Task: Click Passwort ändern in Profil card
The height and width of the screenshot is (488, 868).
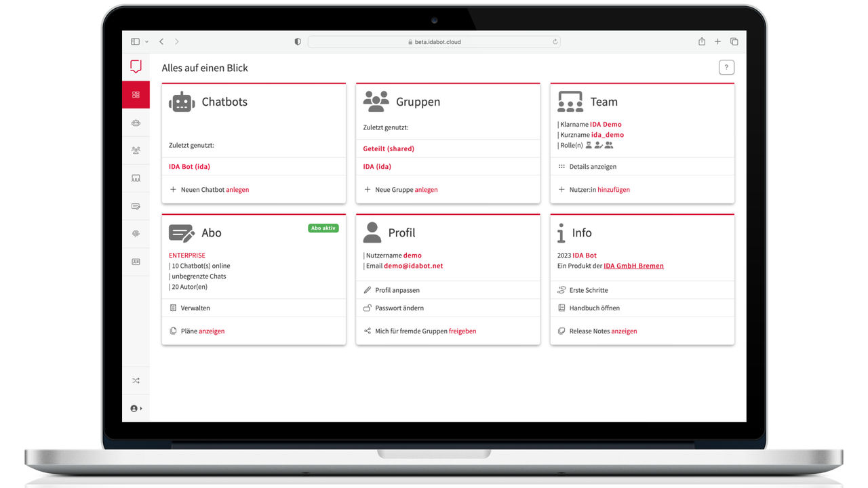Action: 399,308
